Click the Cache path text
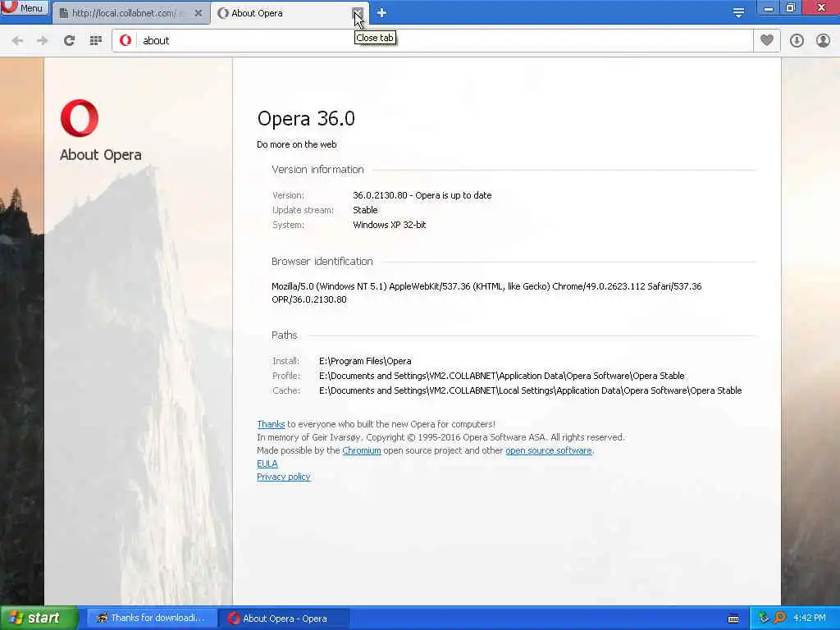Image resolution: width=840 pixels, height=630 pixels. [531, 390]
